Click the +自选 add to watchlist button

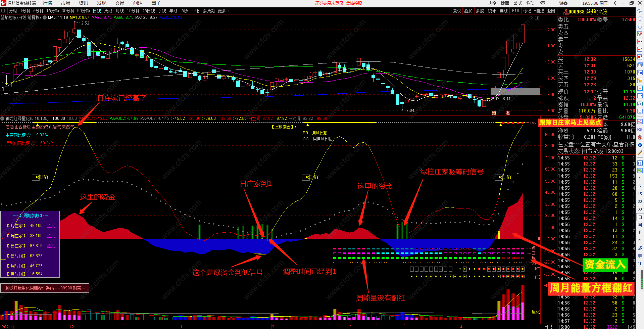[x=539, y=11]
